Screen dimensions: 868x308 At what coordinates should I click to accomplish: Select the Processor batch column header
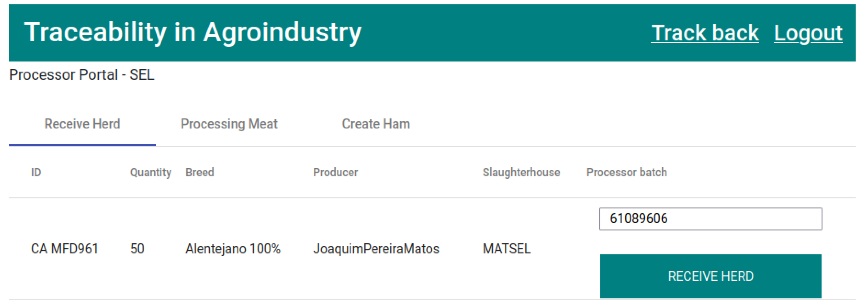tap(627, 172)
